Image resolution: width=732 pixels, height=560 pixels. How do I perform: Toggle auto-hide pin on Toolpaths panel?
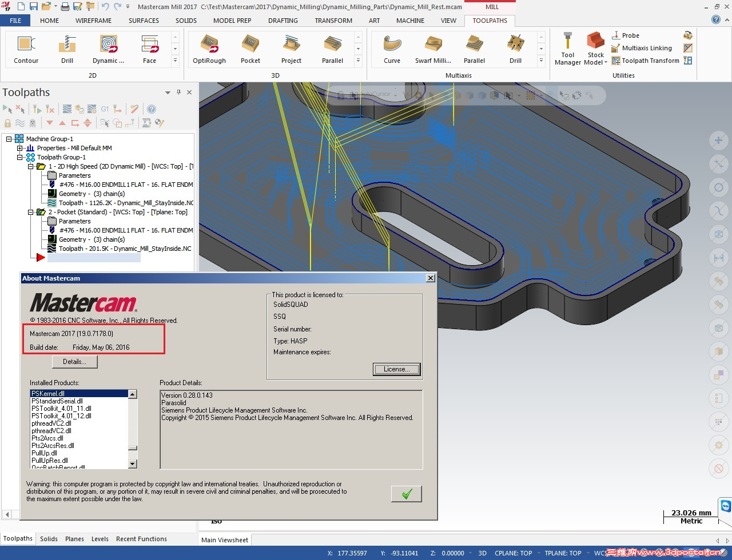178,92
